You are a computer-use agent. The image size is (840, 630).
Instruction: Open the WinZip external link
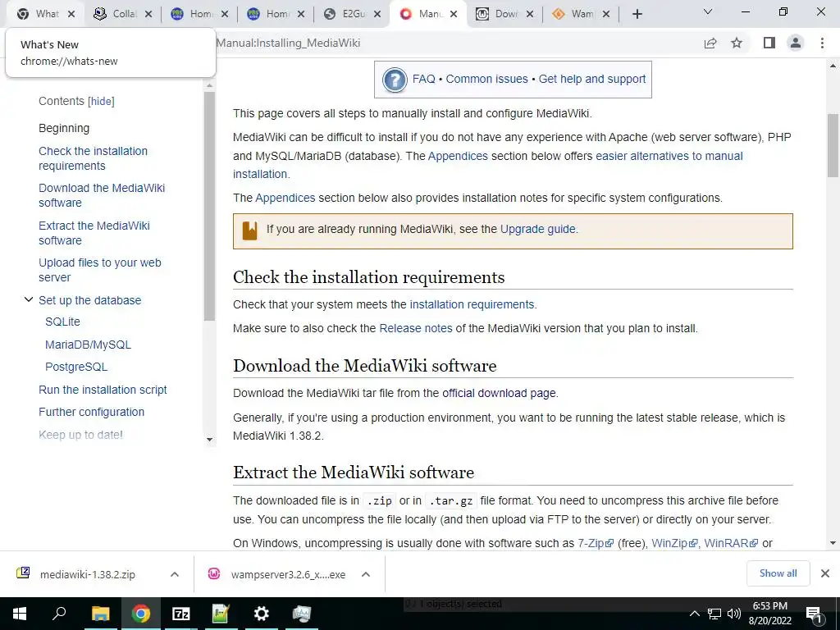click(x=674, y=543)
